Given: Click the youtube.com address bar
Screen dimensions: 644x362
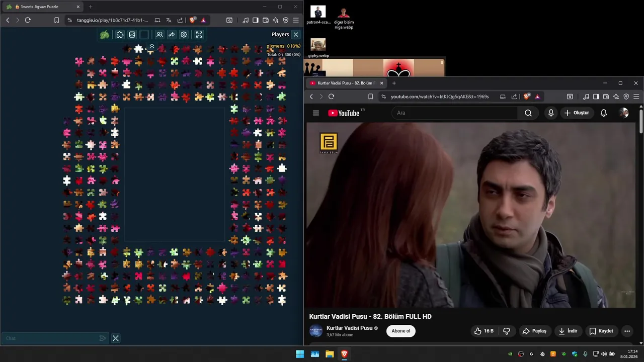Looking at the screenshot, I should 440,97.
